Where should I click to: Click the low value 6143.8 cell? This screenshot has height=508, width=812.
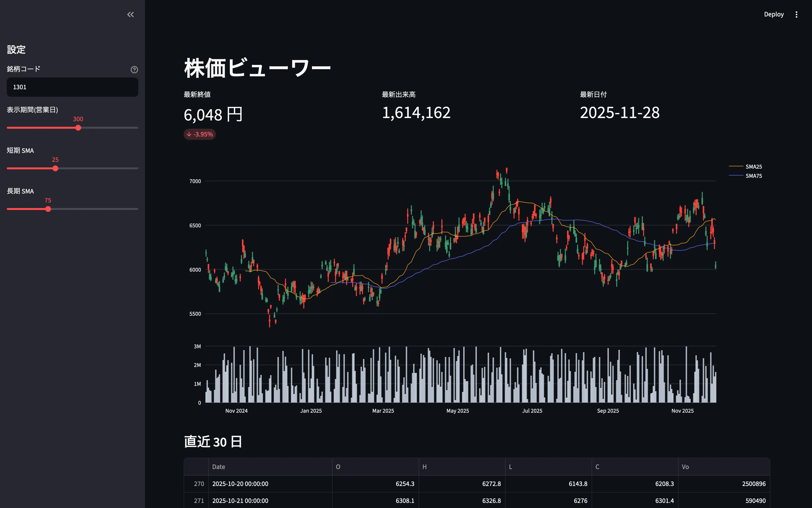point(549,484)
